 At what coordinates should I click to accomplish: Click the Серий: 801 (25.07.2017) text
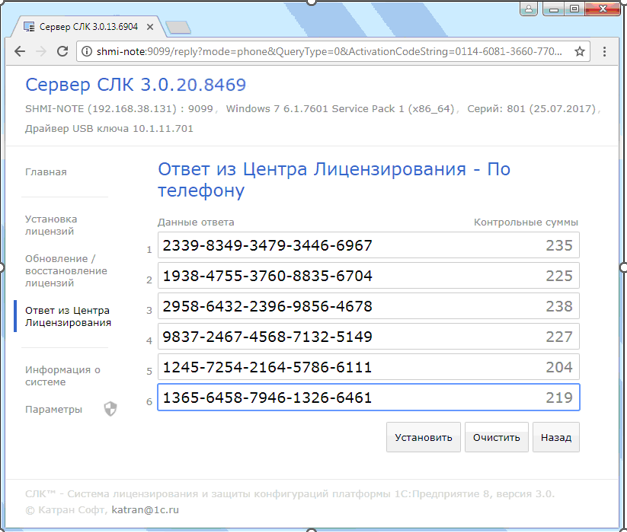pos(531,109)
